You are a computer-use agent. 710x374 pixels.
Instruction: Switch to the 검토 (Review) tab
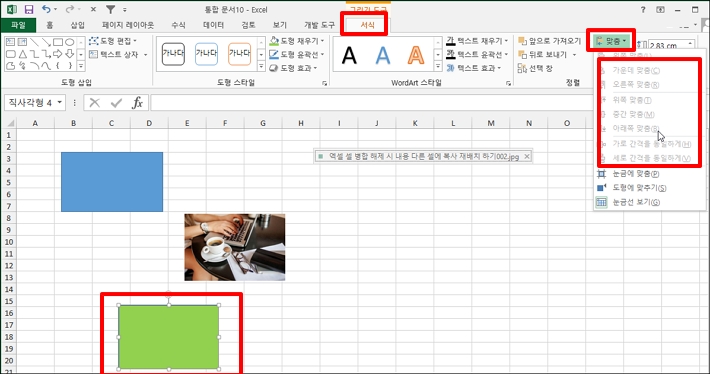[248, 25]
